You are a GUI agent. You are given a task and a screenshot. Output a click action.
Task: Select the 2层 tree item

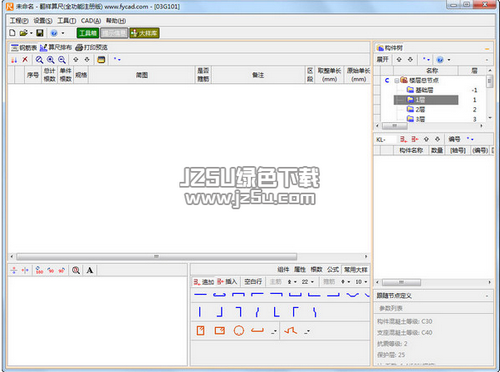coord(416,109)
